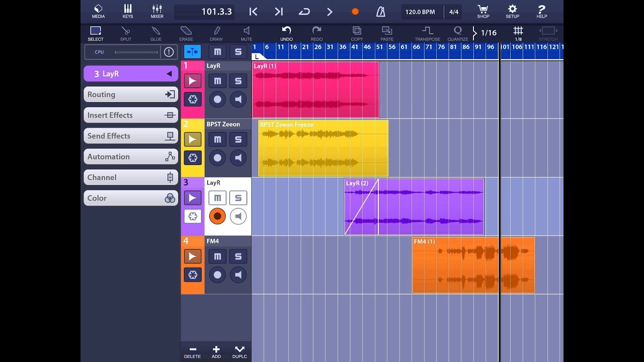Viewport: 644px width, 362px height.
Task: Toggle monitoring on track 4 FM4
Action: coord(238,275)
